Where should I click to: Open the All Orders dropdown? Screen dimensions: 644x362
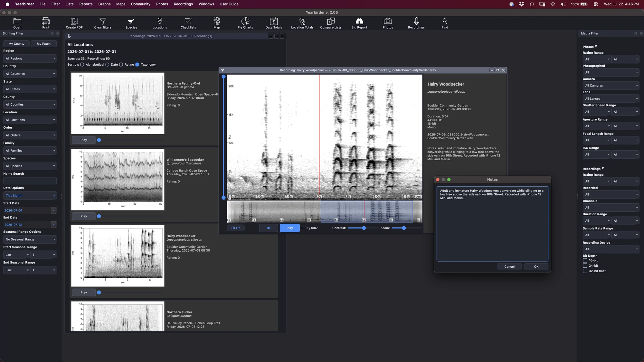(x=30, y=135)
